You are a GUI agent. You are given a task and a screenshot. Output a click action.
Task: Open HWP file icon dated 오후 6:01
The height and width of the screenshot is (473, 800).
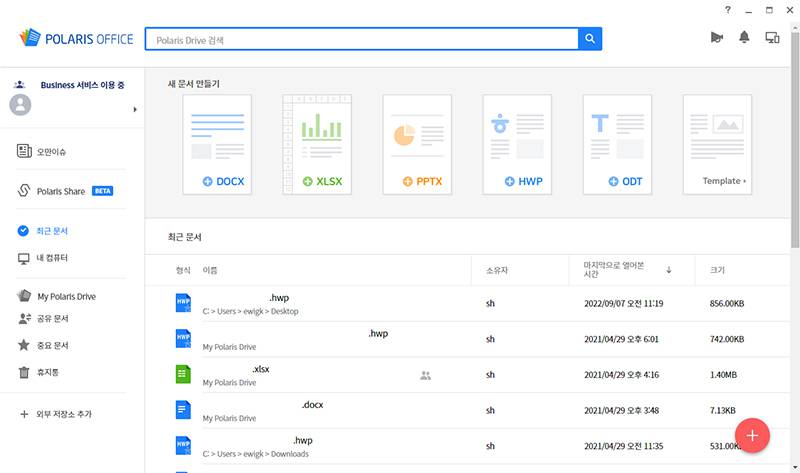[183, 338]
